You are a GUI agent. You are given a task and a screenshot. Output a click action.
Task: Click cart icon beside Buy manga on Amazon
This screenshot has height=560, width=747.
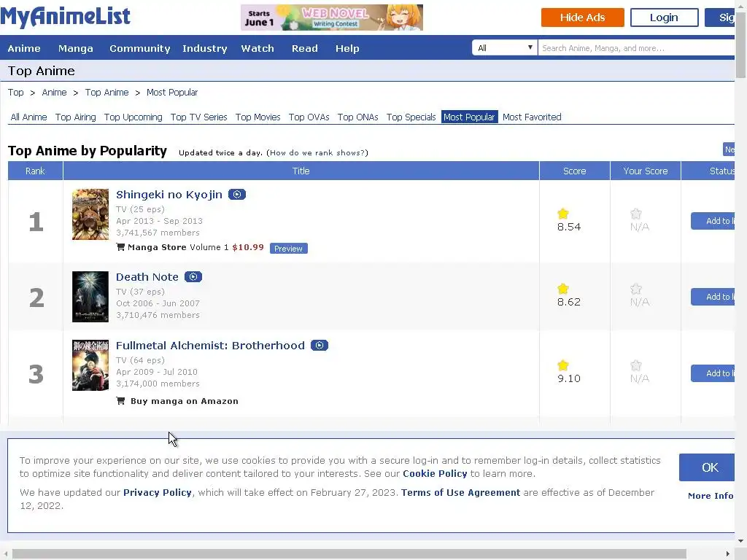(120, 401)
